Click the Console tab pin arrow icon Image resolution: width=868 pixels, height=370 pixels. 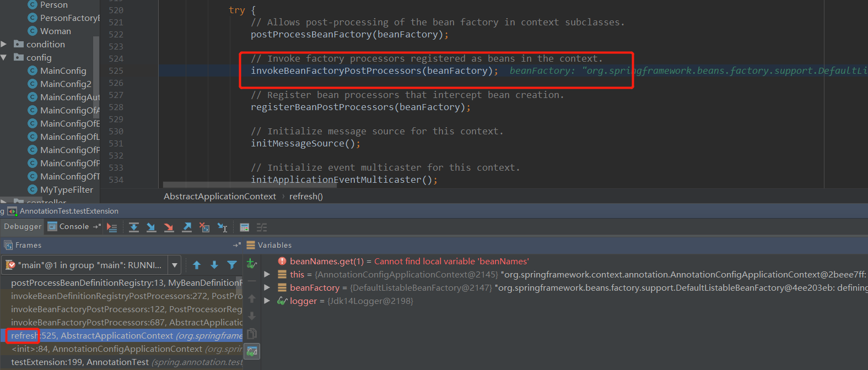coord(96,226)
